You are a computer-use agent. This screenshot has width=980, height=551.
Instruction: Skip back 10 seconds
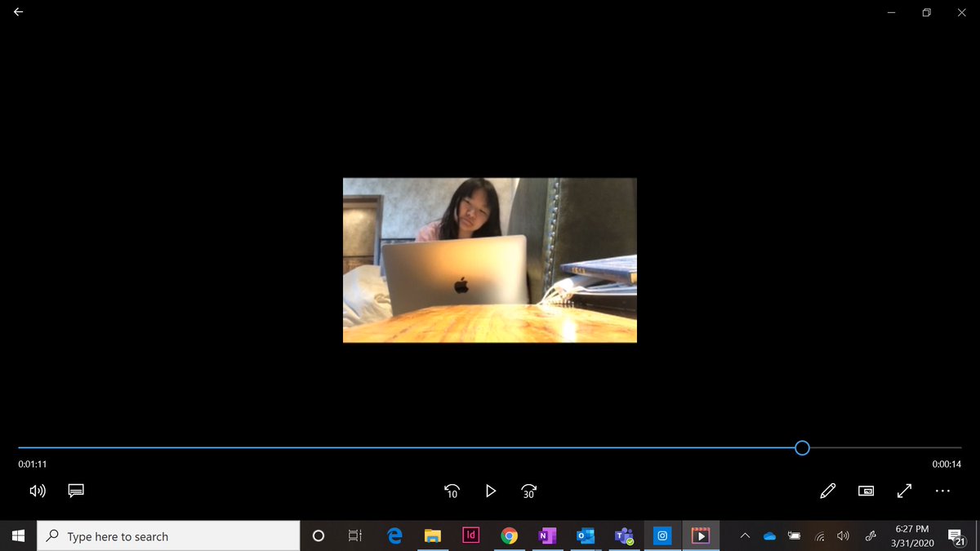[x=452, y=491]
